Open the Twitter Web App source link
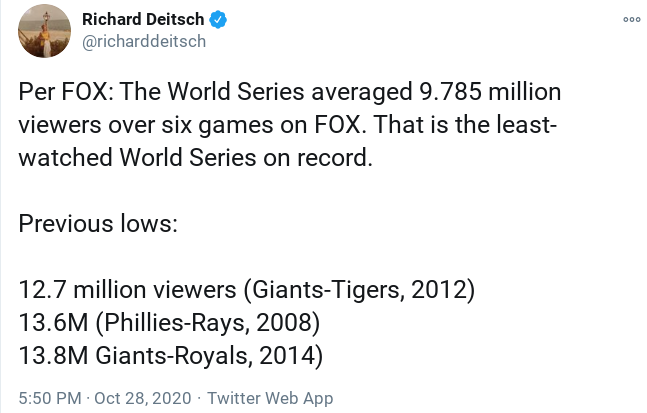Viewport: 647px width, 413px height. coord(270,398)
